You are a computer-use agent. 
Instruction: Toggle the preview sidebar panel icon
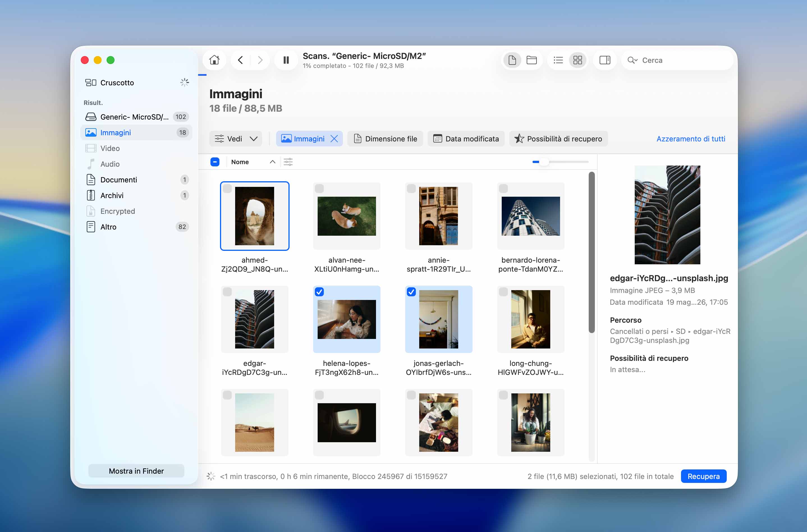coord(605,60)
